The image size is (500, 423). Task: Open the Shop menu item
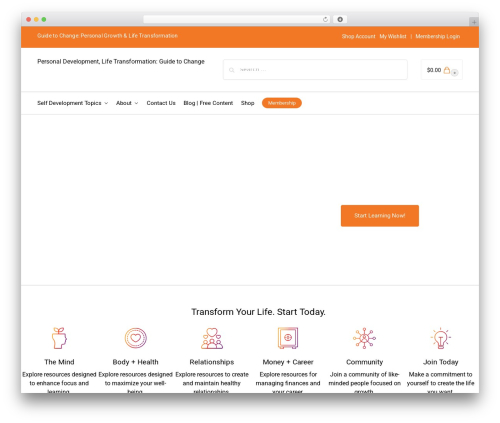(x=248, y=103)
